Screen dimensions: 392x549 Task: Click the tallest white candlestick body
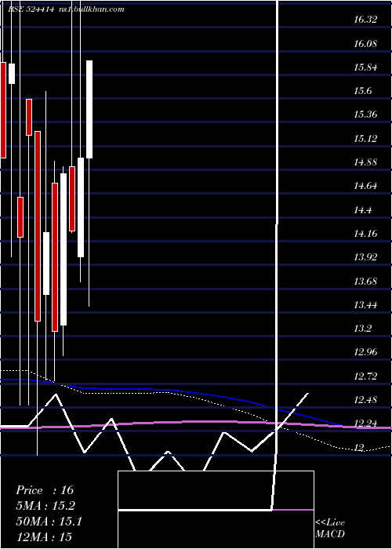tap(64, 249)
